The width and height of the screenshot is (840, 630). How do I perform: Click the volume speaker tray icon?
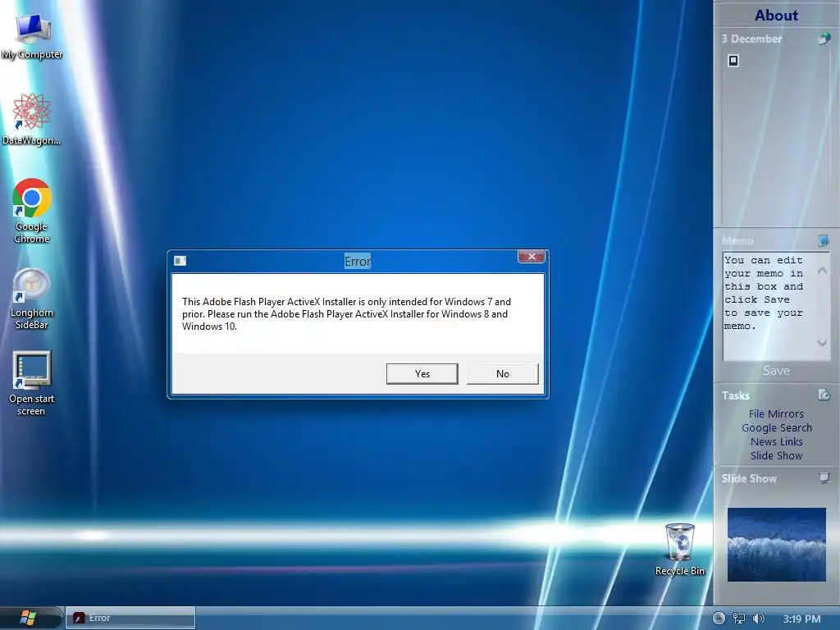[x=758, y=619]
